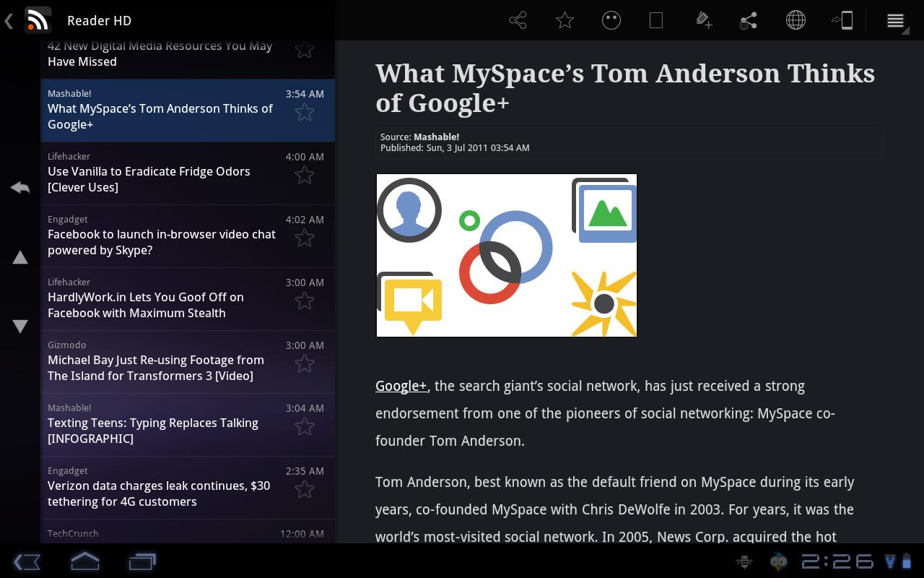
Task: Open the share icon in the toolbar
Action: [518, 20]
